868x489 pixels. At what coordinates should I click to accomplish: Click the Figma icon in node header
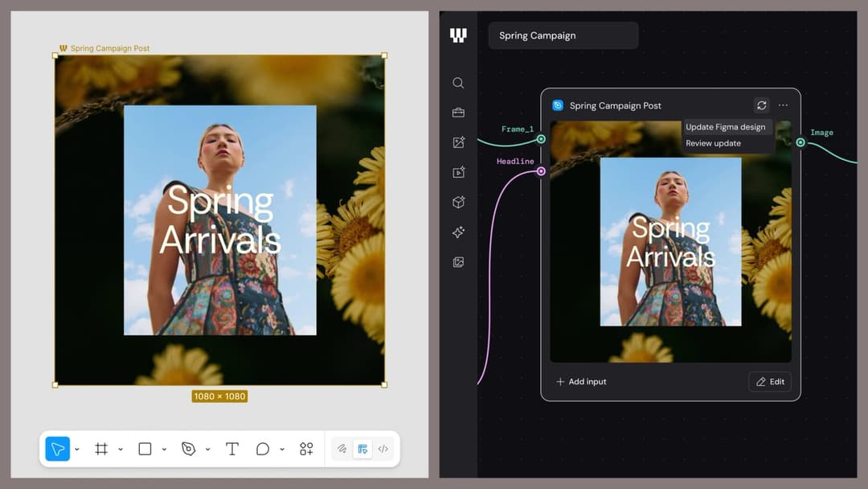tap(558, 105)
